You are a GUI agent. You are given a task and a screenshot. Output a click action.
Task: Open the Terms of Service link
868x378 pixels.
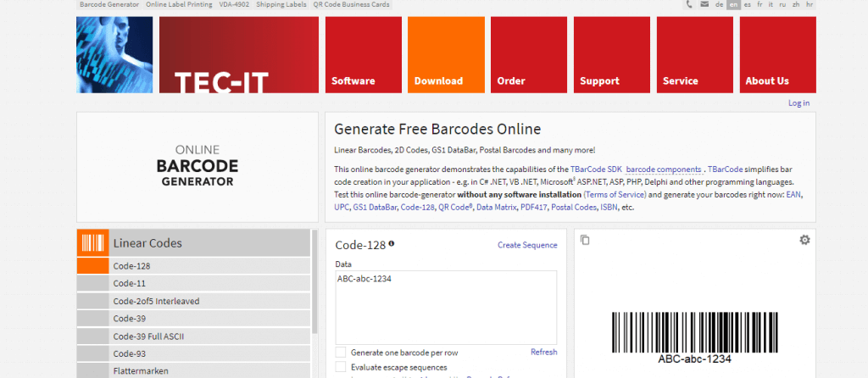pos(615,195)
